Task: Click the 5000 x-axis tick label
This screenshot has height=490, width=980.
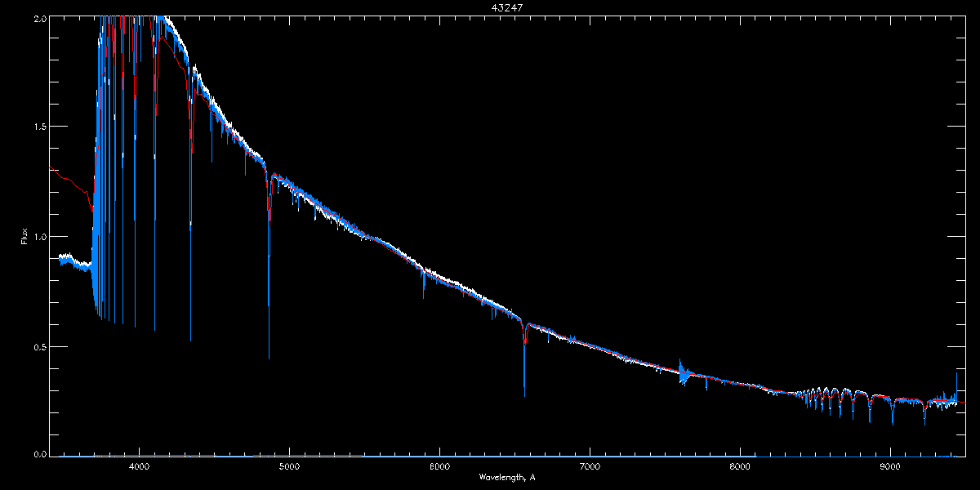Action: tap(289, 466)
